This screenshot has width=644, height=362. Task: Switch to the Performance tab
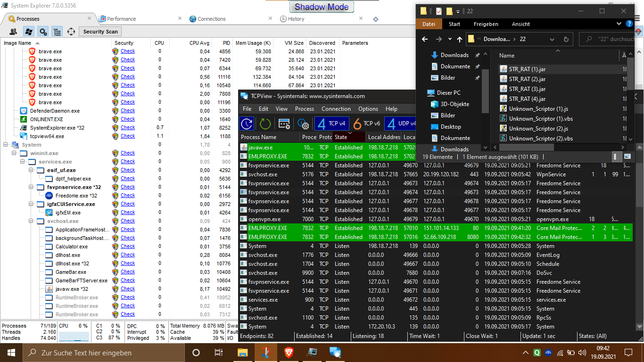121,19
